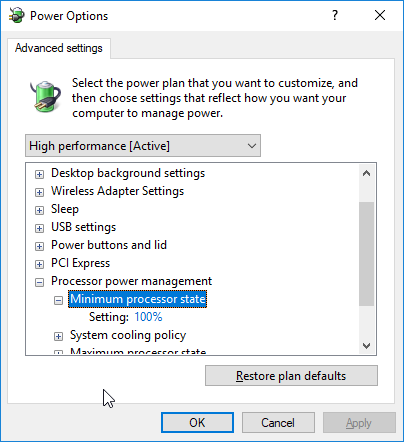404x442 pixels.
Task: Expand the PCI Express node
Action: click(x=39, y=264)
